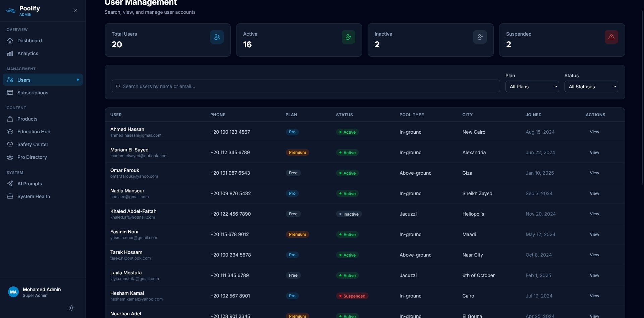Click the search magnifier icon
This screenshot has width=644, height=318.
tap(118, 86)
